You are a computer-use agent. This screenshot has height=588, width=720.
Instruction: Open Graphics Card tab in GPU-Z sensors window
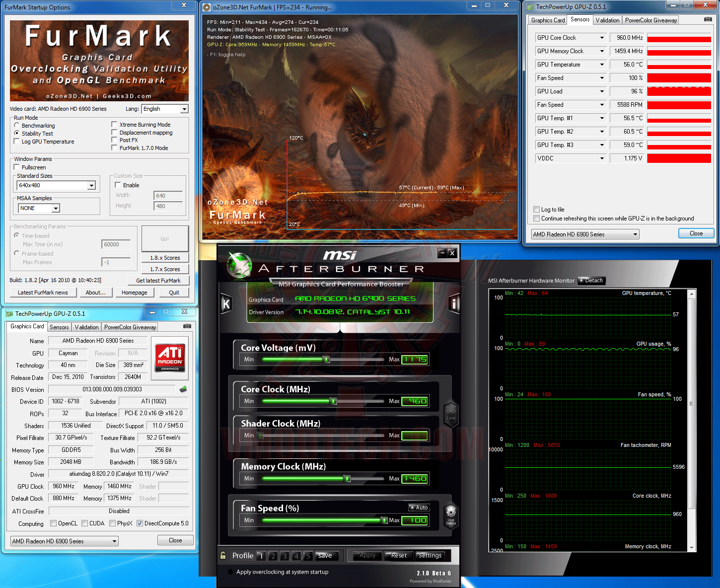click(x=548, y=20)
